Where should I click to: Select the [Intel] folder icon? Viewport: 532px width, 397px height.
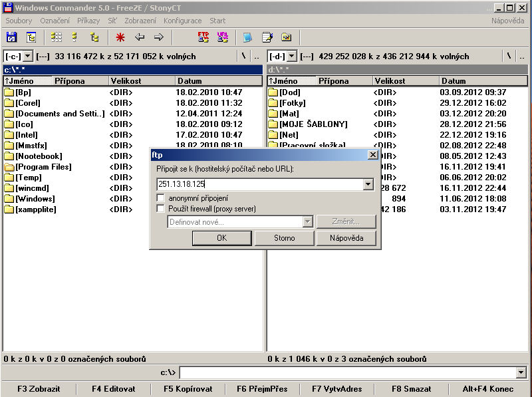tap(9, 135)
